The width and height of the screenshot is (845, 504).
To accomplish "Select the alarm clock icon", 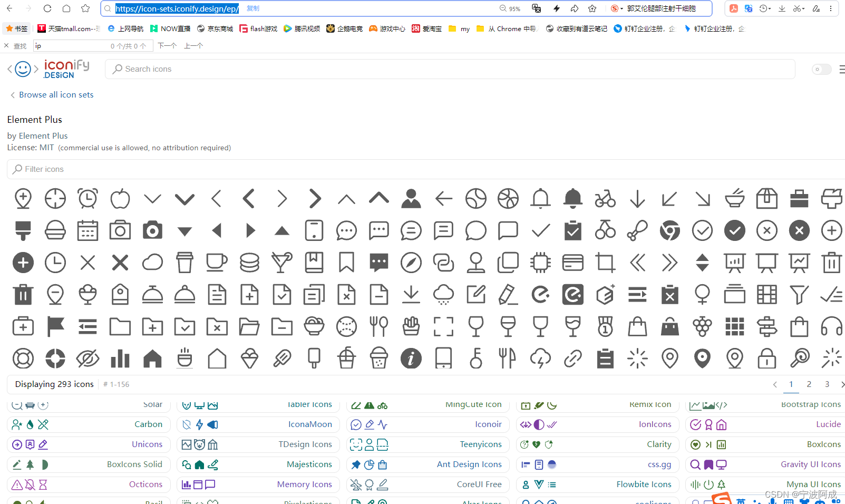I will (x=88, y=199).
